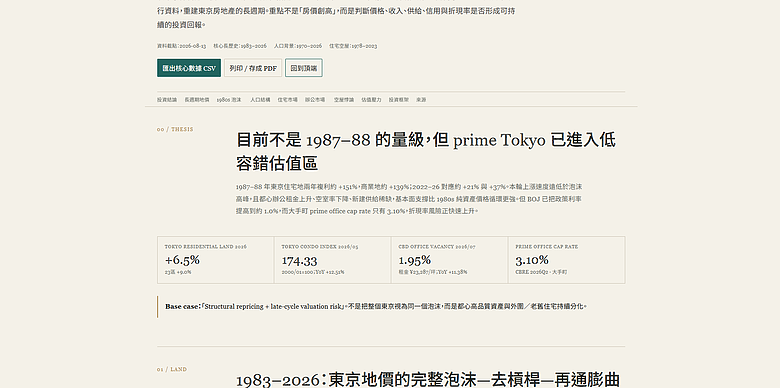780x388 pixels.
Task: Click the CBRE 2026Q2 · 大手町 subtext
Action: point(541,272)
